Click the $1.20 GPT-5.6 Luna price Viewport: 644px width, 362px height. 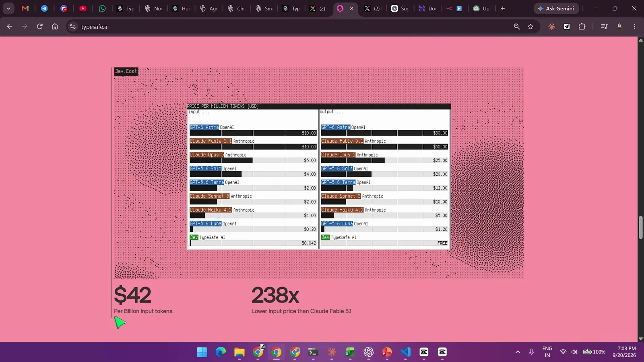[441, 229]
